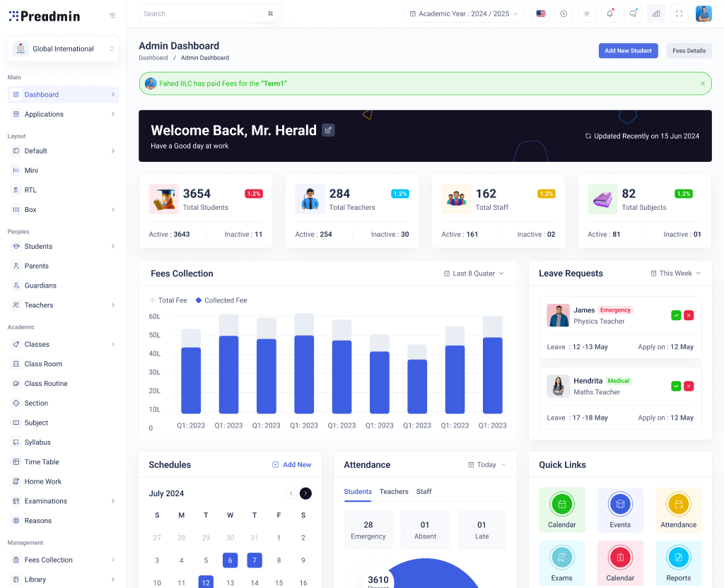
Task: Enter fullscreen via the expand icon
Action: point(679,13)
